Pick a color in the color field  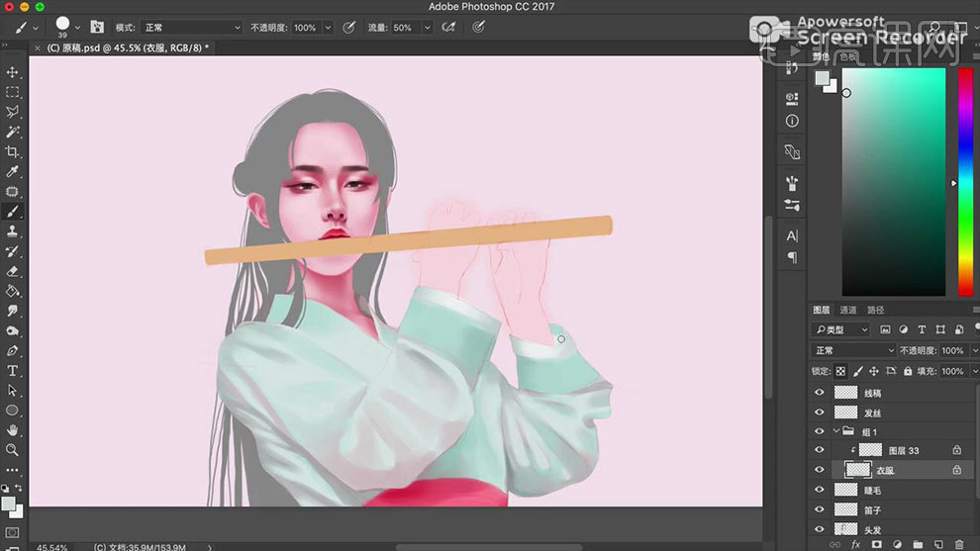(x=894, y=182)
